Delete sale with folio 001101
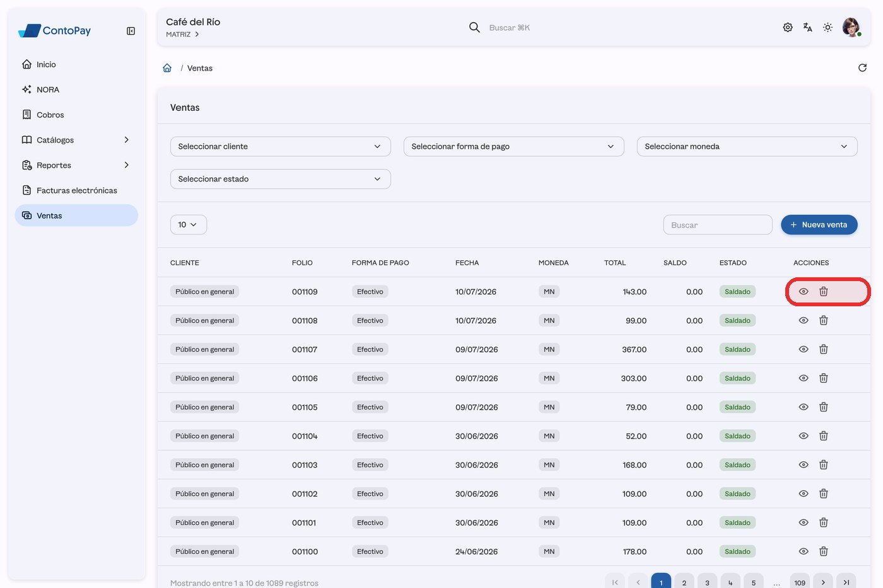 click(824, 522)
